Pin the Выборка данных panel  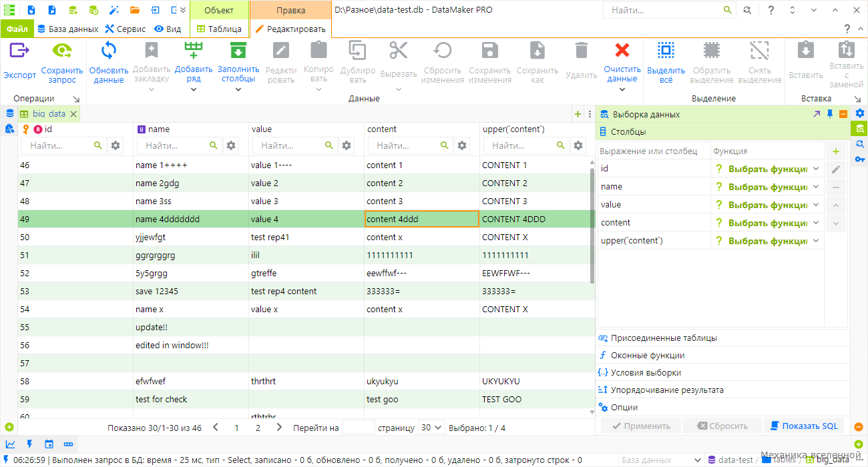(830, 114)
